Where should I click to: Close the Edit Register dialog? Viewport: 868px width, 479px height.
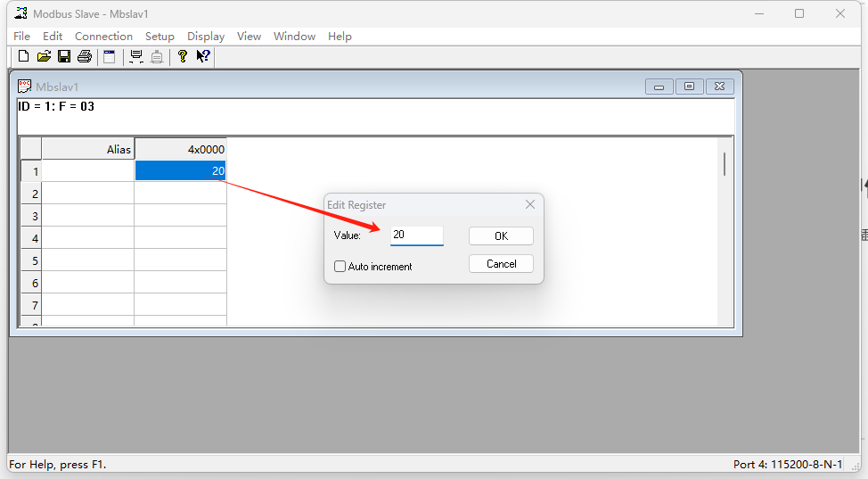[530, 204]
